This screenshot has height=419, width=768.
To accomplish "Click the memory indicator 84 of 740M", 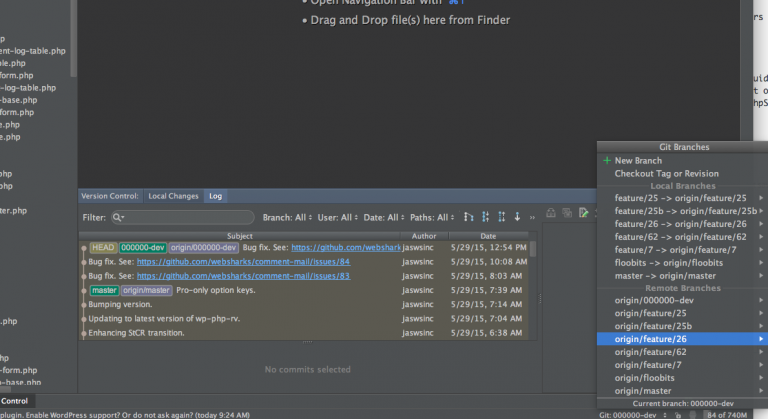I will coord(727,415).
